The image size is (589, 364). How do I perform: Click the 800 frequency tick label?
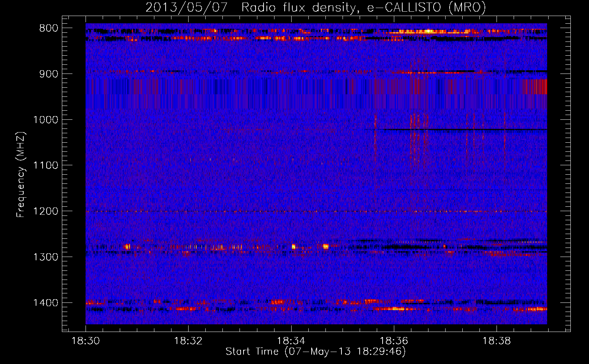[x=48, y=28]
